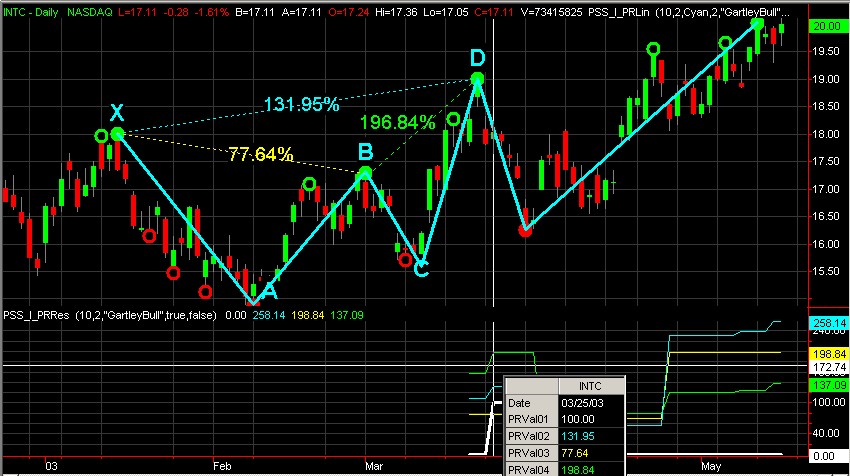Click the PRVal03 value 77.64 in tooltip
850x476 pixels.
coord(575,453)
